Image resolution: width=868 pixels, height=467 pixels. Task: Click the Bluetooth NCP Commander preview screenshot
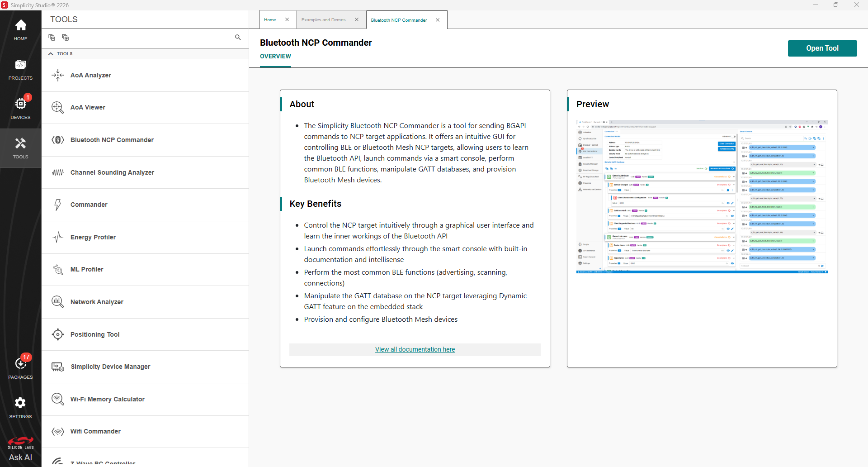[x=702, y=197]
